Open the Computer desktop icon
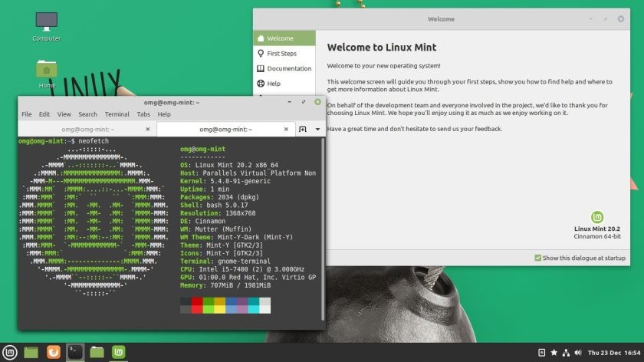The width and height of the screenshot is (644, 362). (46, 21)
